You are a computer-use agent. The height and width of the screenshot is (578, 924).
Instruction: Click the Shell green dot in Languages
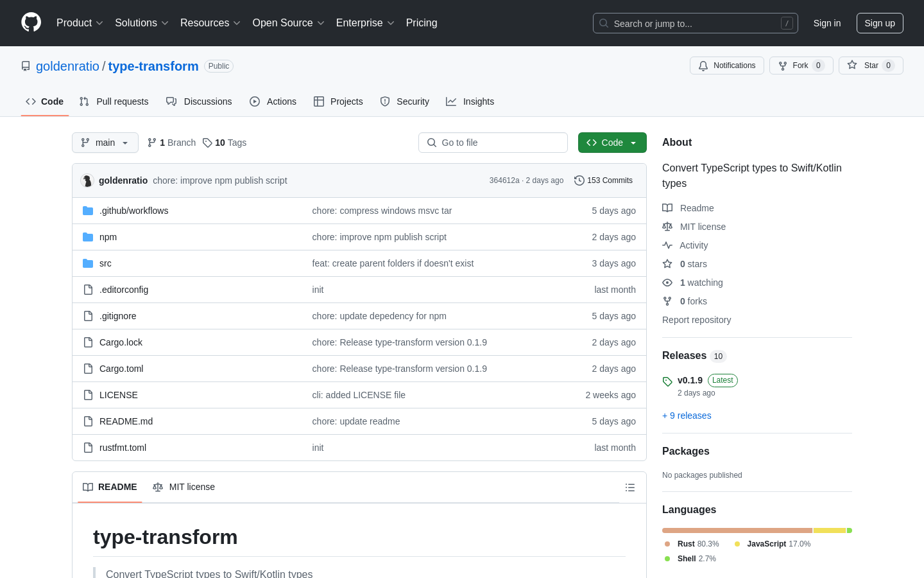pos(667,559)
